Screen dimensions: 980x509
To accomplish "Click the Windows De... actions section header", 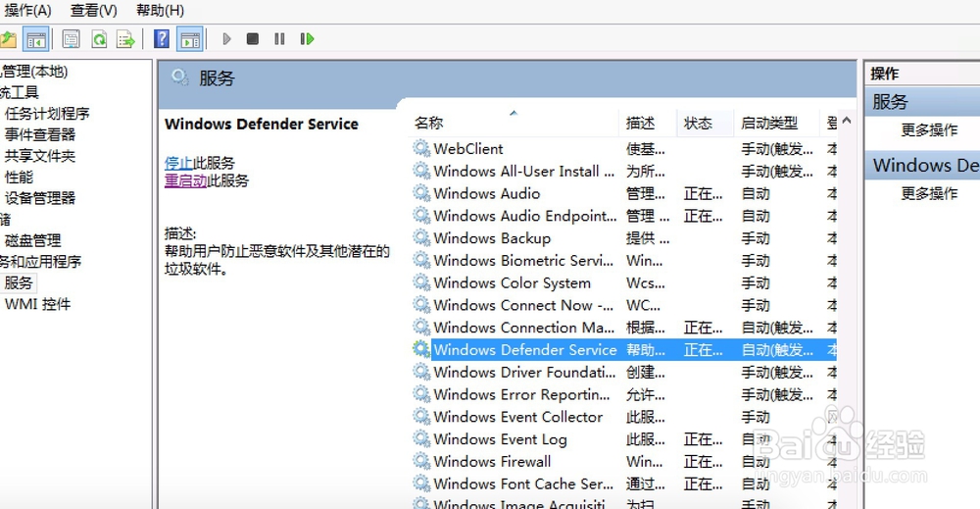I will (x=922, y=165).
